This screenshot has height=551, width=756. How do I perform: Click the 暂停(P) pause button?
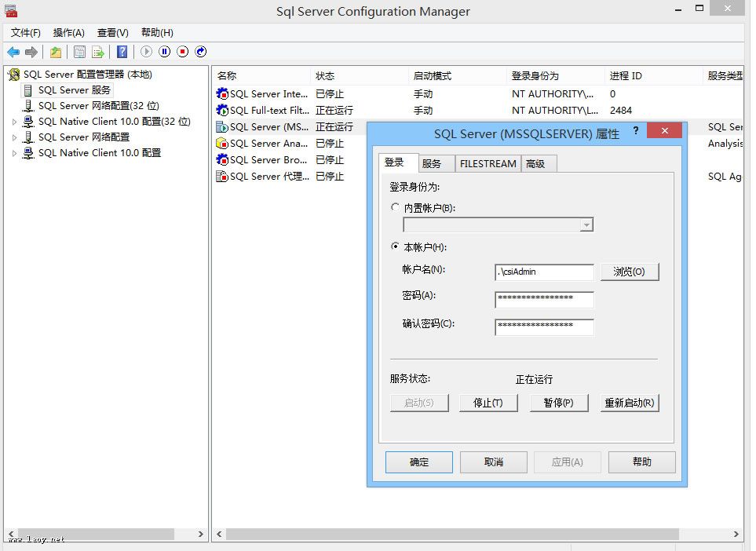[559, 403]
